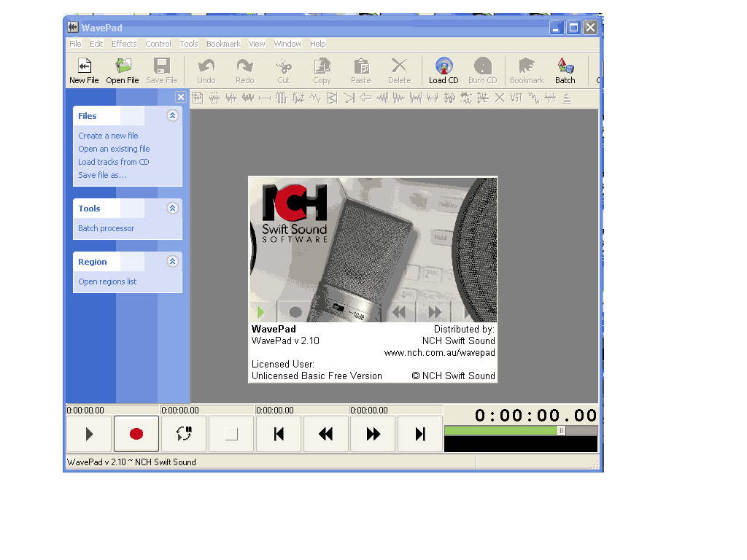Launch the Batch converter toolbar icon
Screen dimensions: 747x560
tap(565, 71)
